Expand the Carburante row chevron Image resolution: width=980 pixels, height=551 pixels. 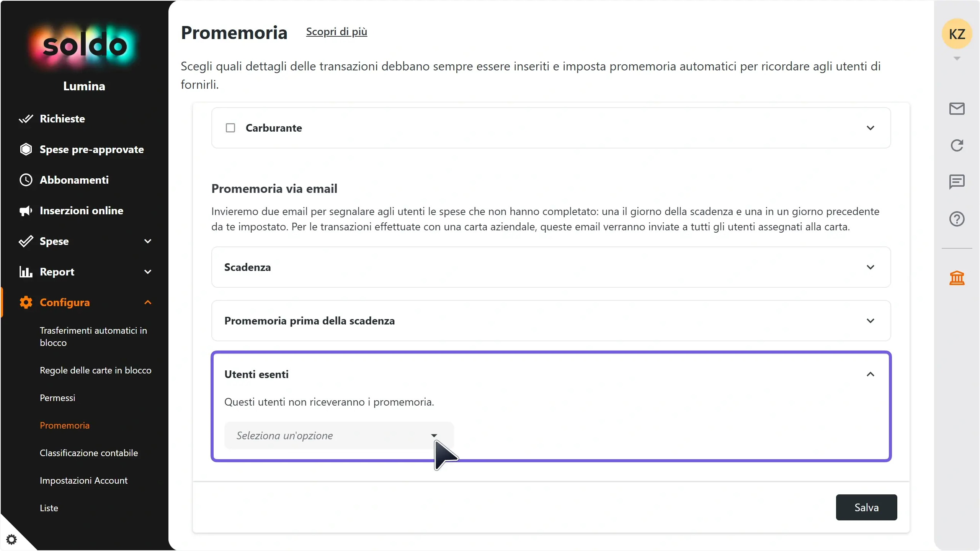(870, 128)
